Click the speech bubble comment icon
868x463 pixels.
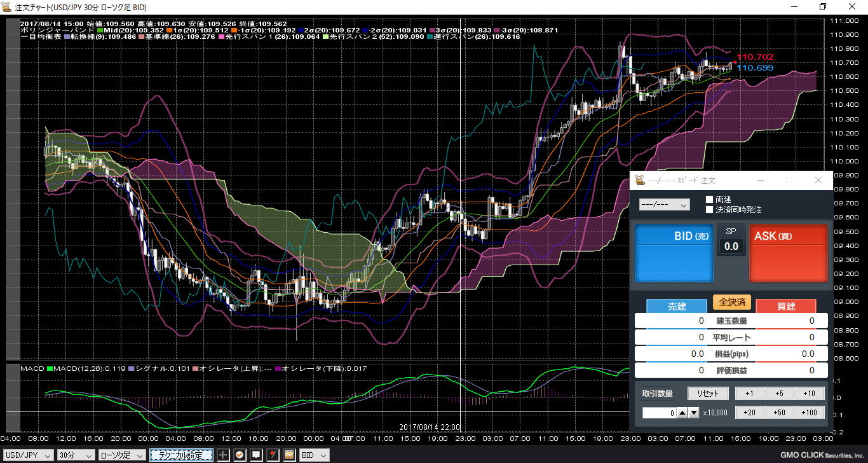coord(256,455)
